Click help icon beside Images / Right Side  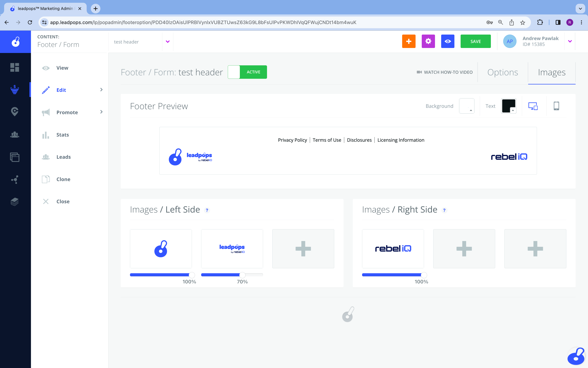click(444, 210)
